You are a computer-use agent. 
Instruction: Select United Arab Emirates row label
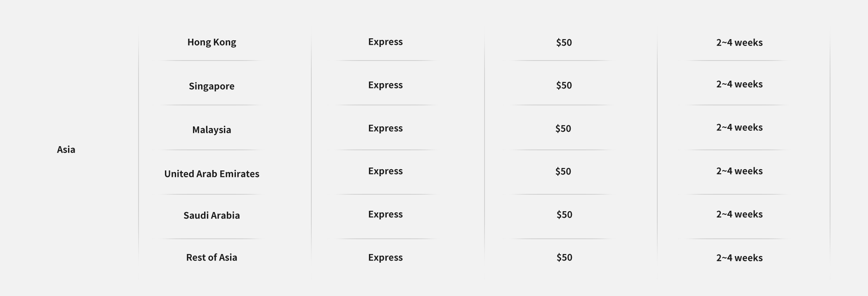pos(212,174)
